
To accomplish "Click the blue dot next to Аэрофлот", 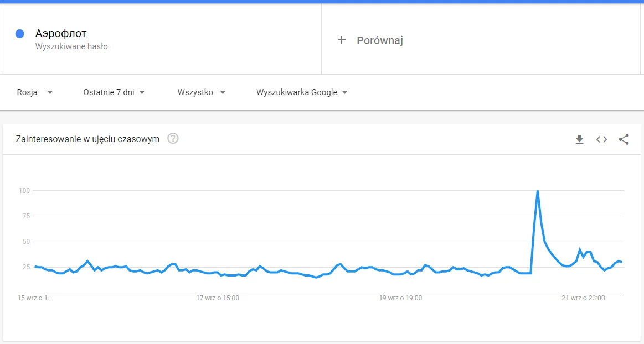I will point(20,34).
